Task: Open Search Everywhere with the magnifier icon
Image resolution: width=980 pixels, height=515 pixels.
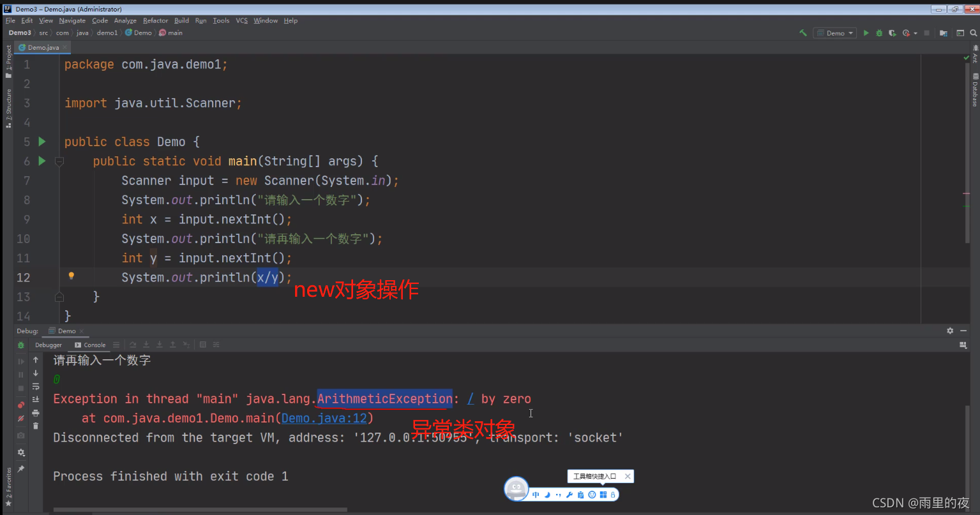Action: coord(973,33)
